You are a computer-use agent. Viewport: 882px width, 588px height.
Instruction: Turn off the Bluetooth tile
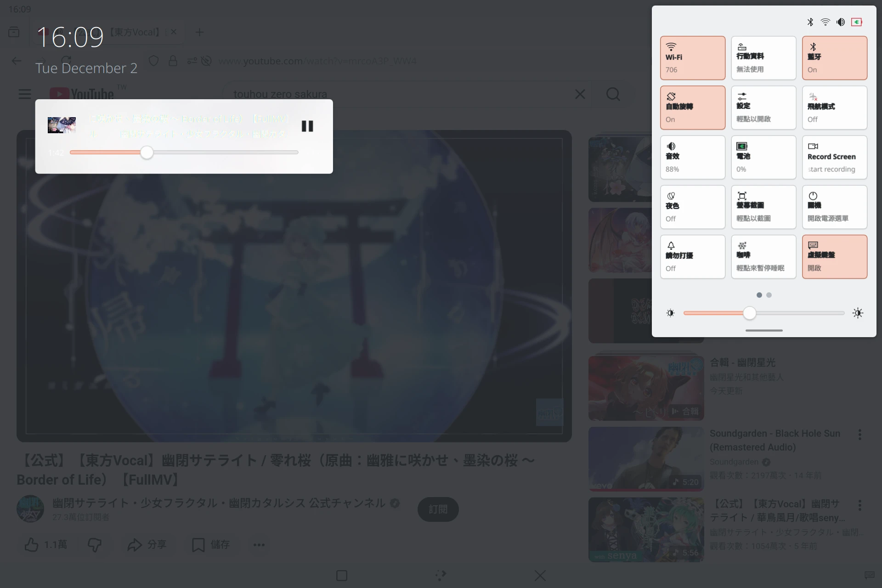(834, 58)
